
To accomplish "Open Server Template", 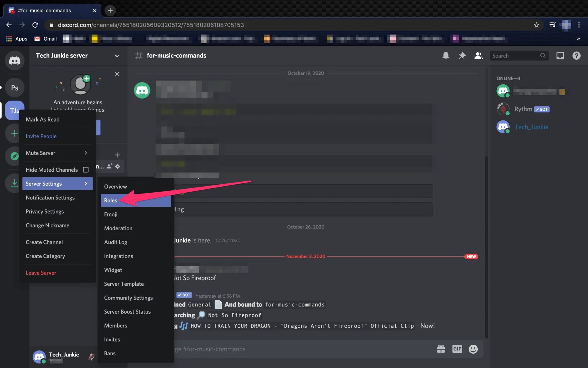I will point(136,284).
